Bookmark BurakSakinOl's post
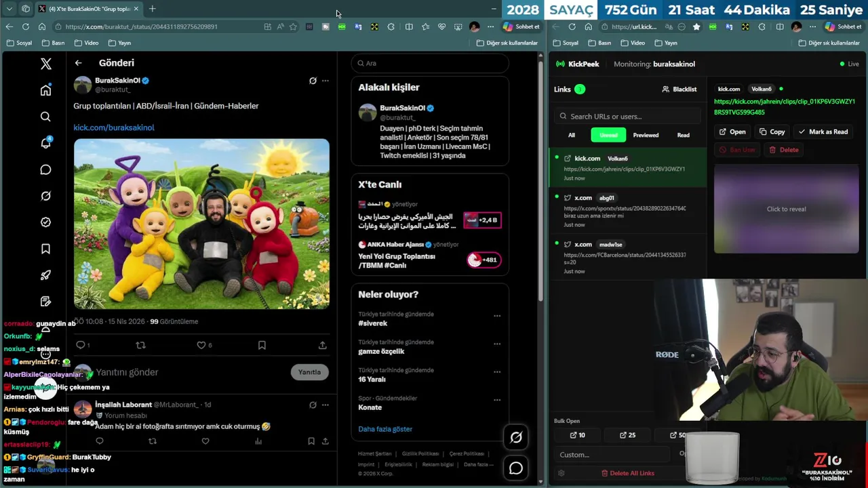This screenshot has width=868, height=488. point(262,345)
